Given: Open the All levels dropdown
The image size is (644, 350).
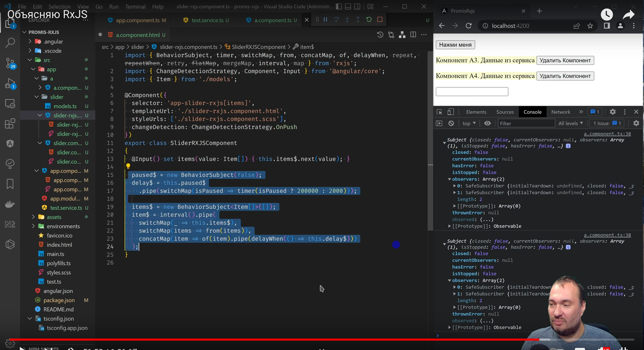Looking at the screenshot, I should click(571, 123).
